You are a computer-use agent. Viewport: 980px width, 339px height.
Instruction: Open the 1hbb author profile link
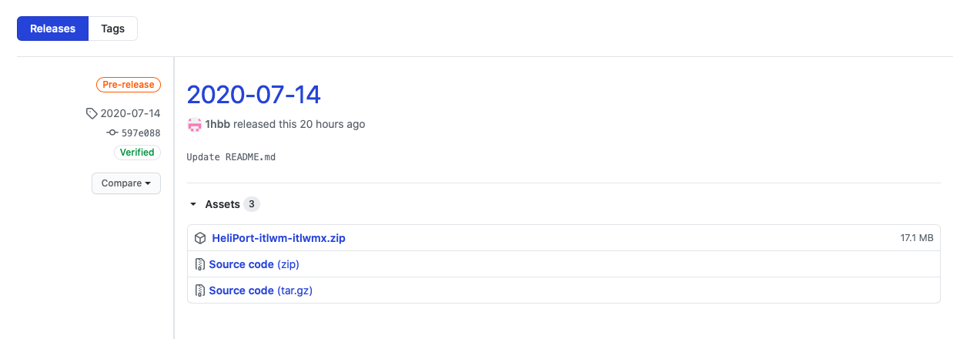(217, 124)
